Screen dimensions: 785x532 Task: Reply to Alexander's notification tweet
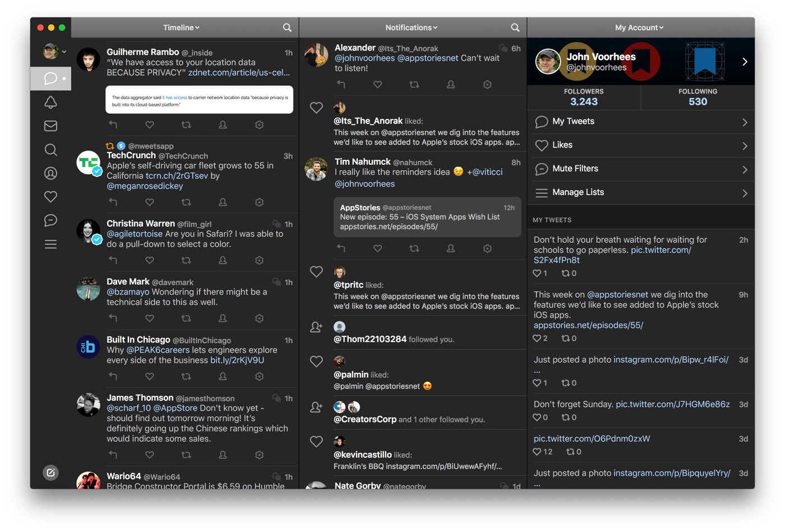(341, 84)
